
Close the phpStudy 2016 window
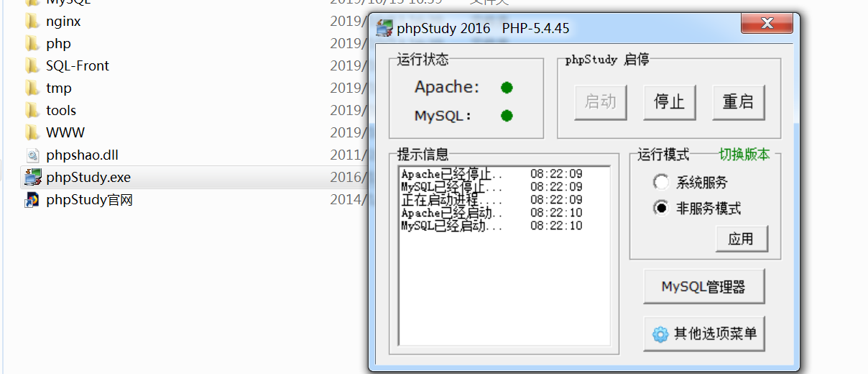[x=767, y=25]
